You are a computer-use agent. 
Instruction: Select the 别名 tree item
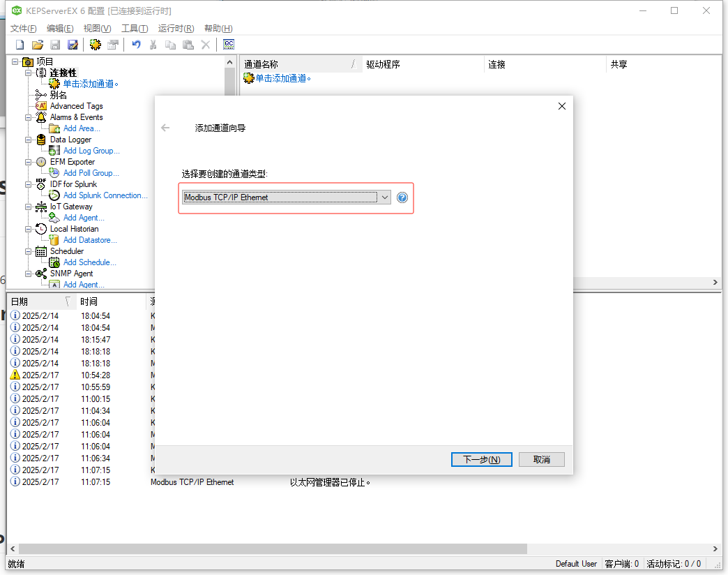[58, 95]
